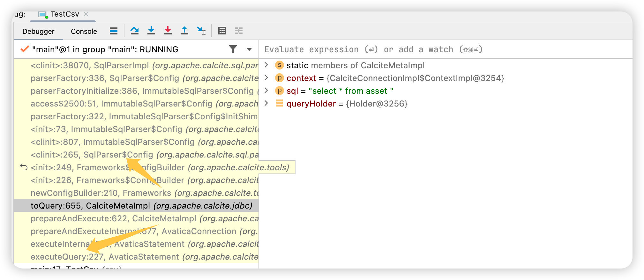Click the Run to Cursor icon
This screenshot has height=280, width=644.
(201, 31)
